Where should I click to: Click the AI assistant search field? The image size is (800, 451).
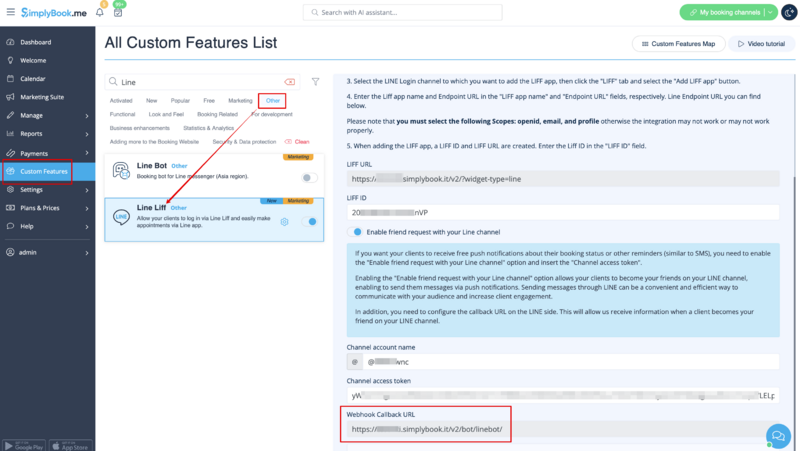403,12
